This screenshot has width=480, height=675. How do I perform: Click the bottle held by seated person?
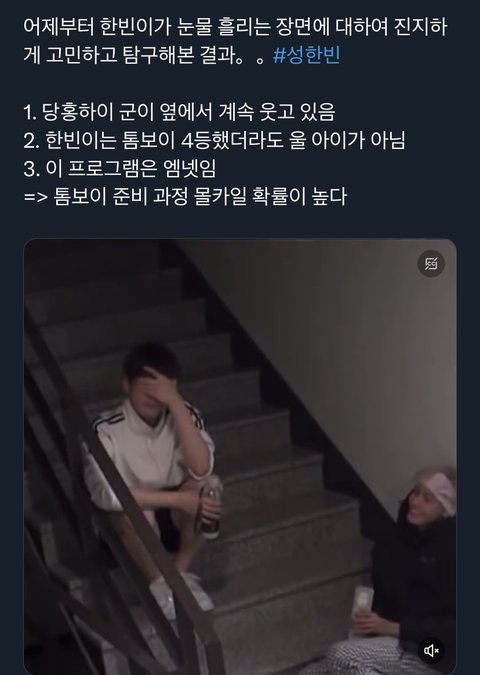[210, 506]
